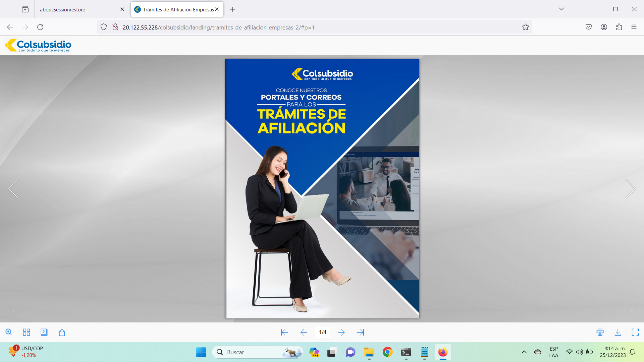The image size is (644, 362).
Task: Flip to the next page with the large right chevron
Action: pyautogui.click(x=630, y=189)
